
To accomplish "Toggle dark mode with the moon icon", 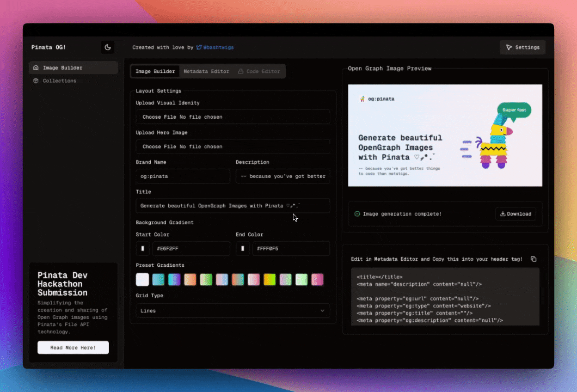I will coord(107,47).
